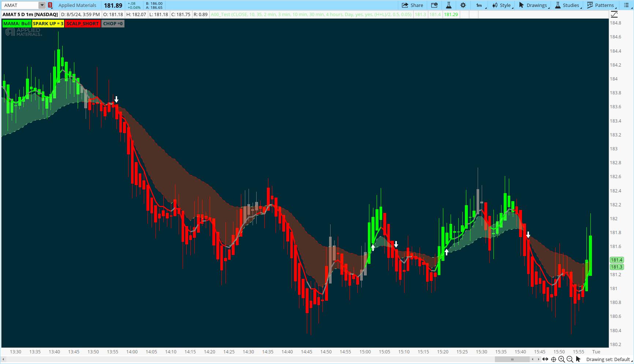Toggle the price axis scale icon

tap(614, 14)
